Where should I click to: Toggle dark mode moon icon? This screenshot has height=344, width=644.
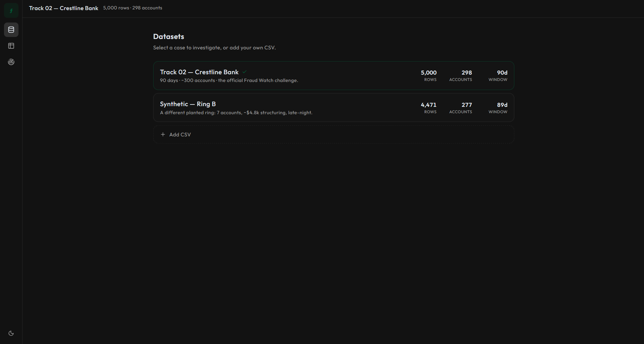pos(11,333)
